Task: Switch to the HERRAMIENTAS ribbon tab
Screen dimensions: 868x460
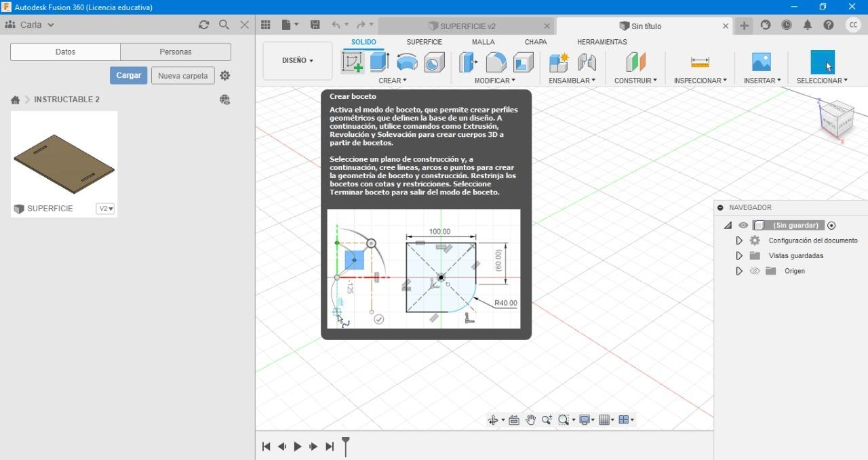Action: (602, 42)
